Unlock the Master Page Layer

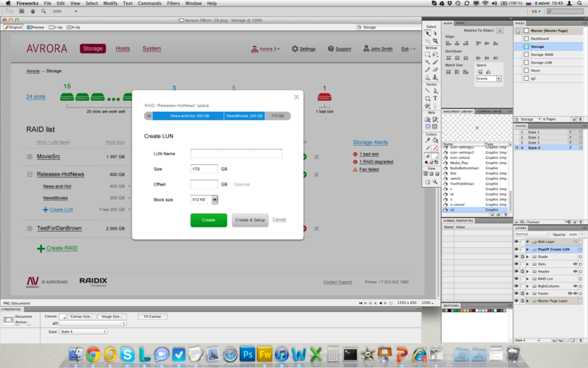point(523,301)
